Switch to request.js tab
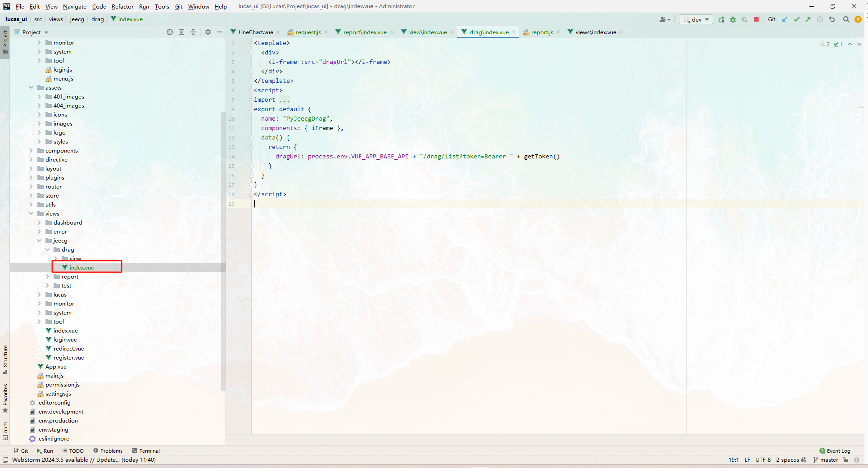The width and height of the screenshot is (868, 468). 308,32
